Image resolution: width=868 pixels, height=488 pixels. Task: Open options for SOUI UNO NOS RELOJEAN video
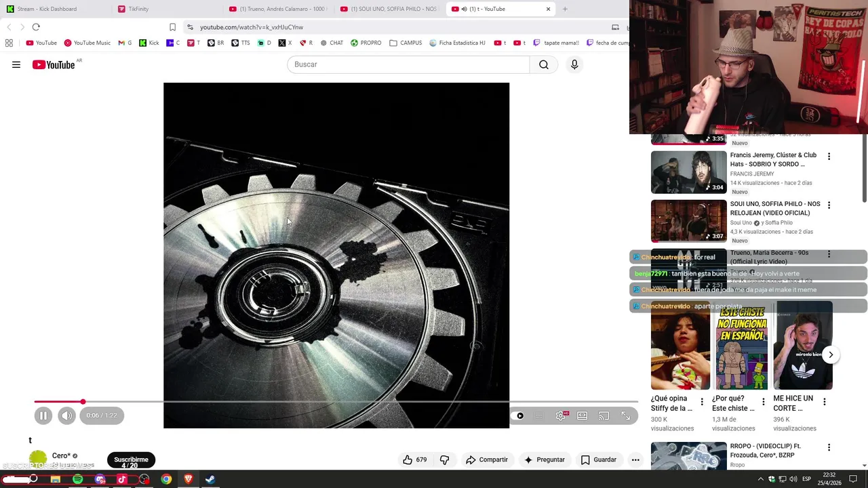click(x=829, y=205)
